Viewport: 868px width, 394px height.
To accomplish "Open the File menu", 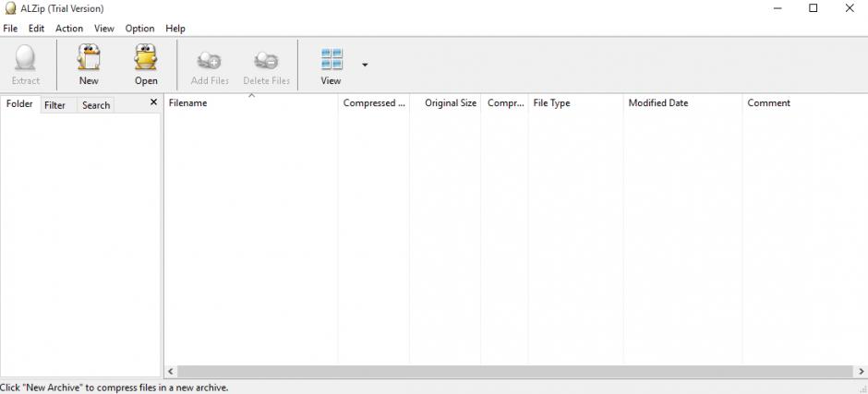I will pos(10,29).
